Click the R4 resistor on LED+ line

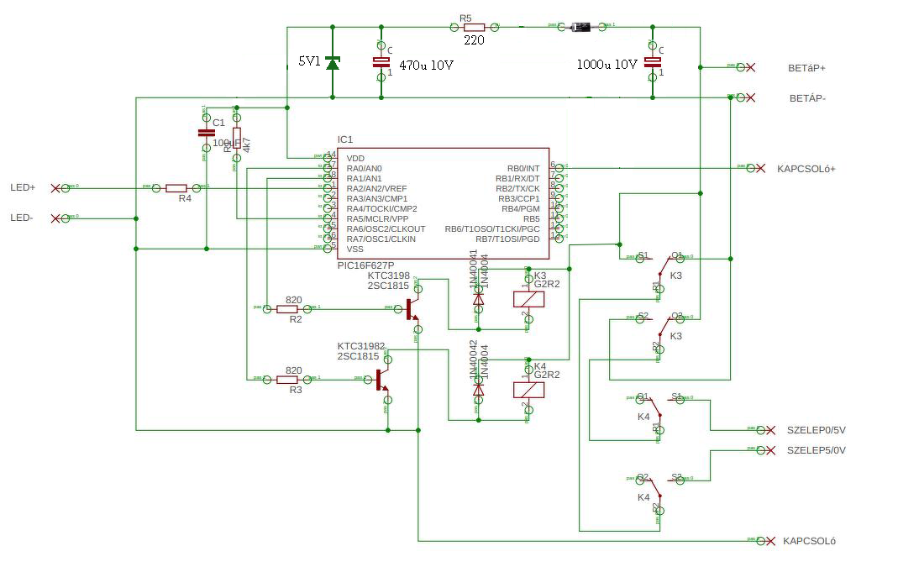point(176,188)
